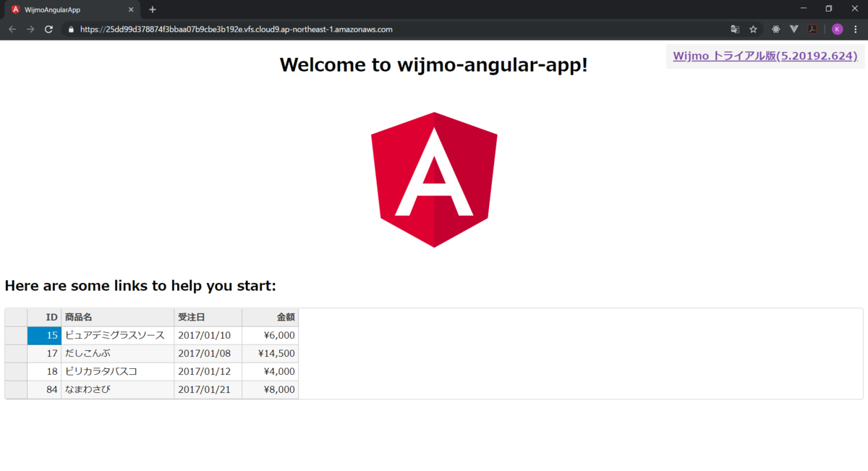Image resolution: width=868 pixels, height=471 pixels.
Task: Open React Developer Tools extension icon
Action: click(x=775, y=30)
